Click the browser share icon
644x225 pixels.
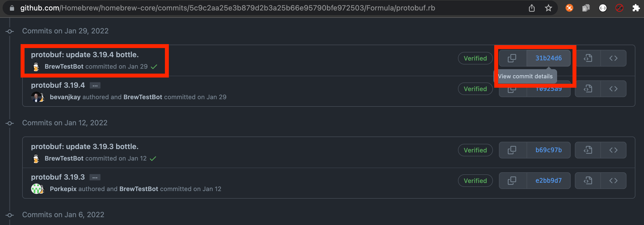532,8
